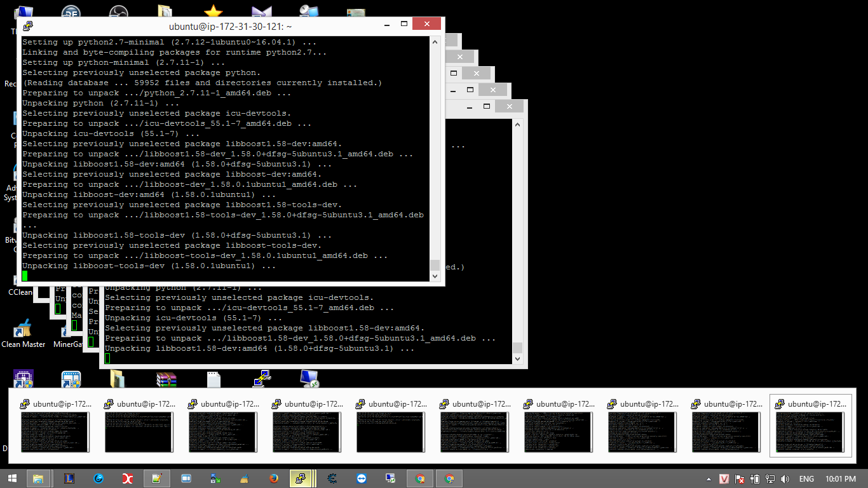The image size is (868, 488).
Task: Select the WinRAR desktop icon
Action: tap(166, 379)
